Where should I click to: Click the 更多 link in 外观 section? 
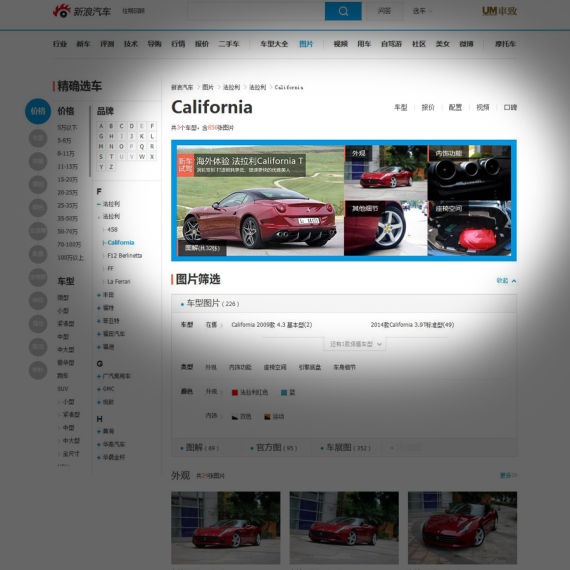click(x=508, y=475)
